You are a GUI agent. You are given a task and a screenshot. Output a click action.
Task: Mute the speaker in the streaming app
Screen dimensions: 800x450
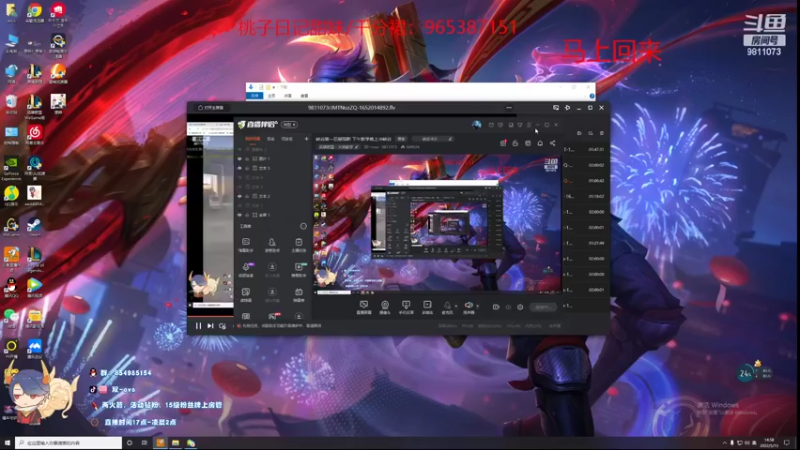point(468,307)
